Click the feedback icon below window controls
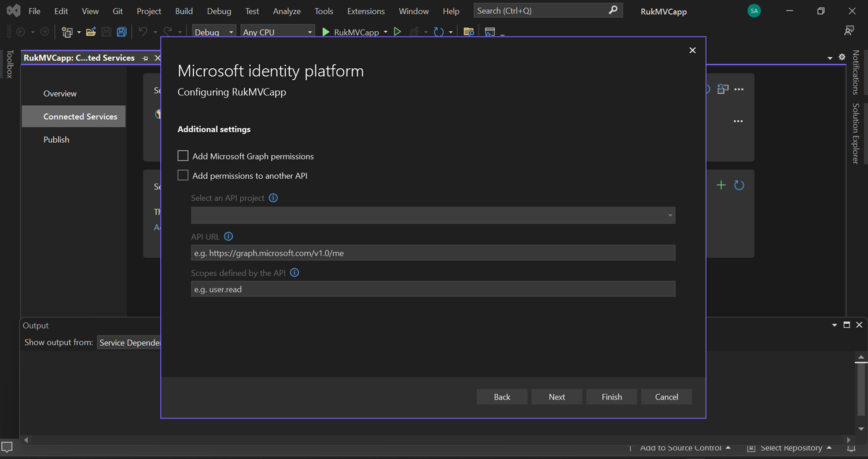This screenshot has height=459, width=868. tap(849, 31)
